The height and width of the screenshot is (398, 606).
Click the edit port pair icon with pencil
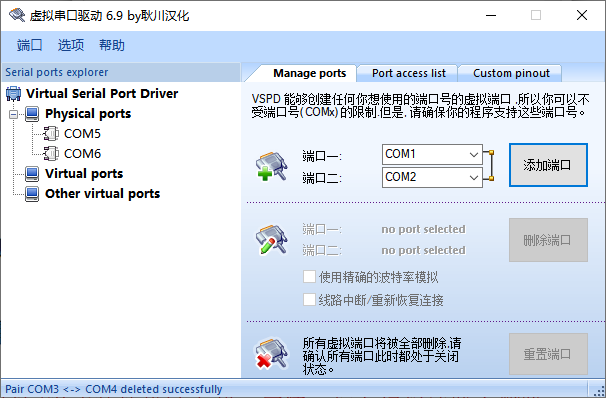(x=272, y=240)
